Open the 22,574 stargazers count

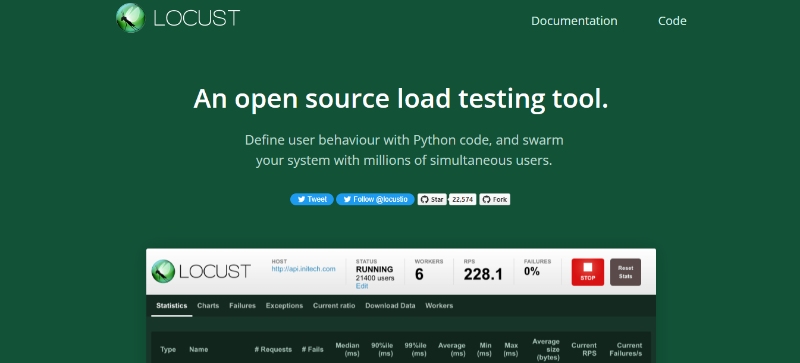(463, 199)
